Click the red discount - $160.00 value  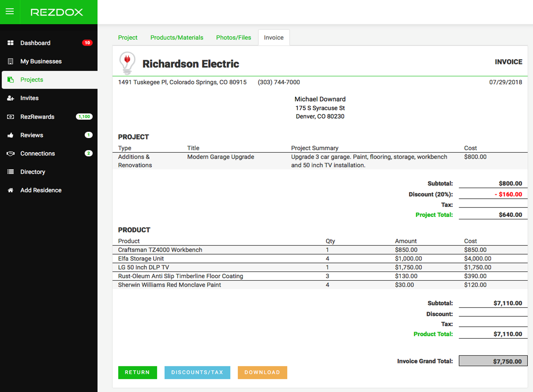pyautogui.click(x=508, y=194)
